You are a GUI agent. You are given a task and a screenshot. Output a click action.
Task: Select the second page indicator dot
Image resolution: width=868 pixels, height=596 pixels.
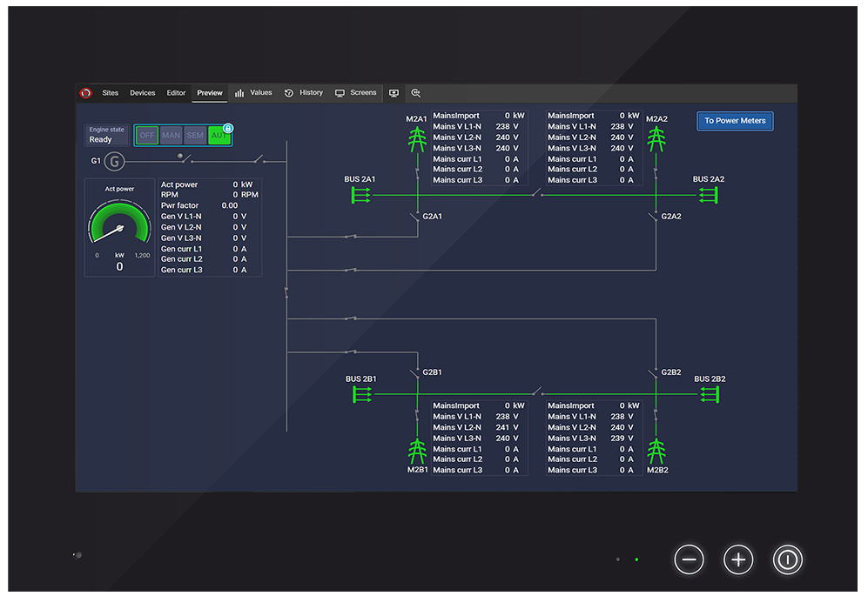[x=636, y=559]
